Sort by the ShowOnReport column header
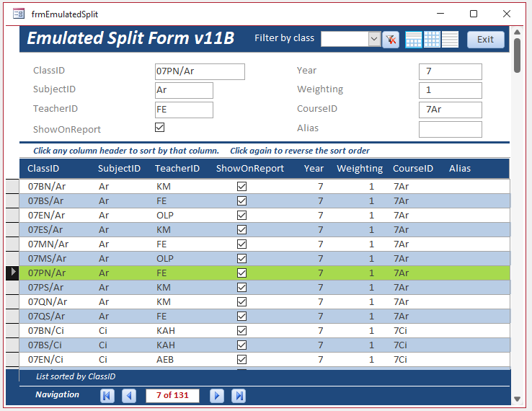532x411 pixels. point(250,168)
